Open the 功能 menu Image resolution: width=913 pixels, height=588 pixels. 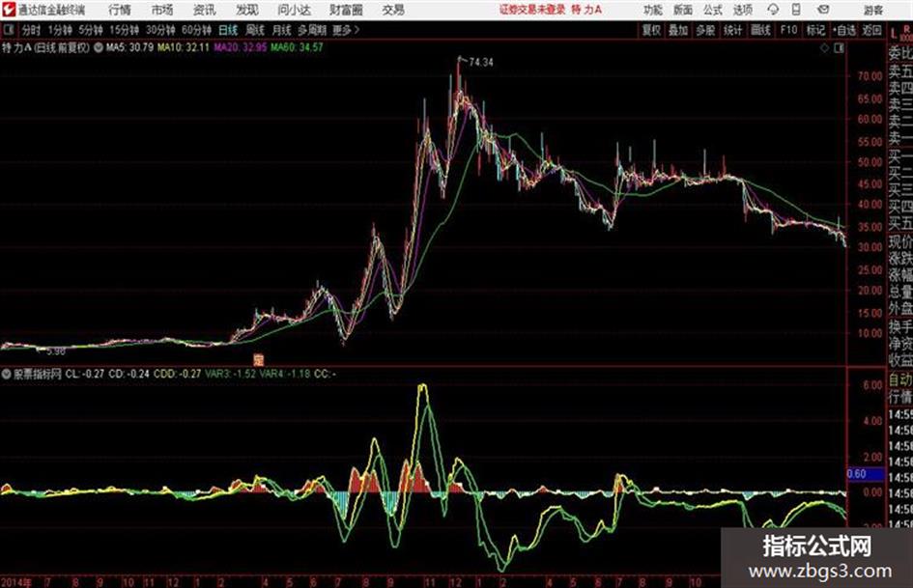(x=653, y=10)
